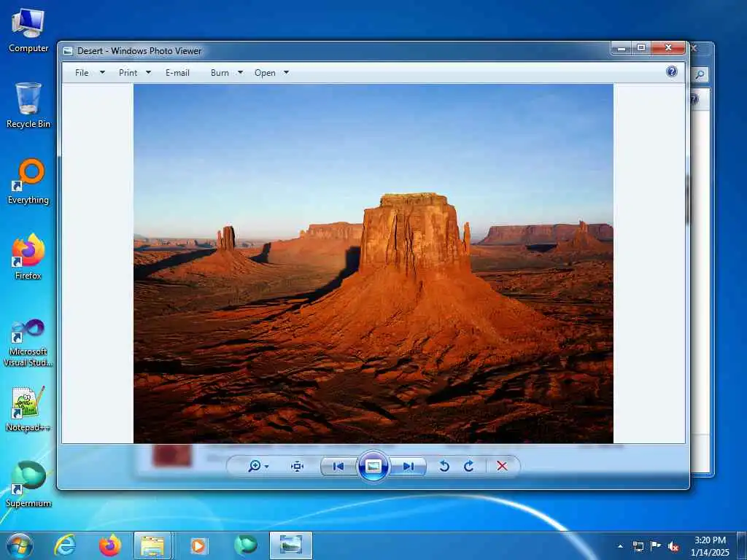The width and height of the screenshot is (747, 560).
Task: Select the Supermium desktop shortcut
Action: point(28,484)
